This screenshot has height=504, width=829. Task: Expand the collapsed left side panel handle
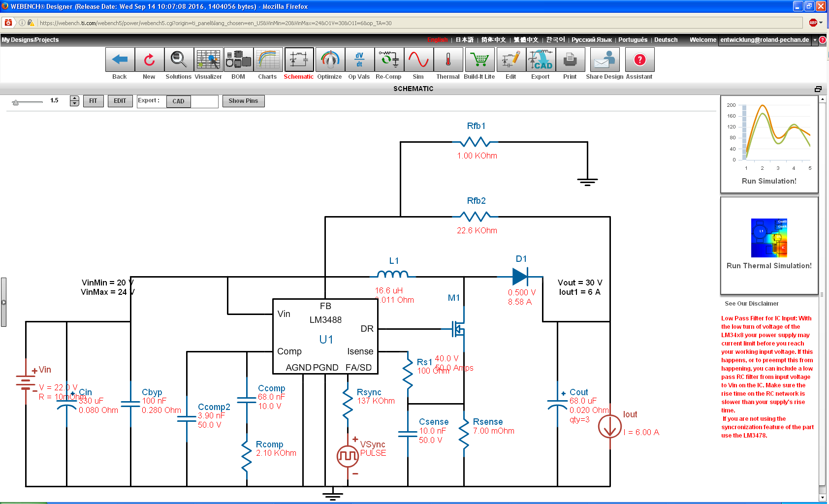coord(3,302)
